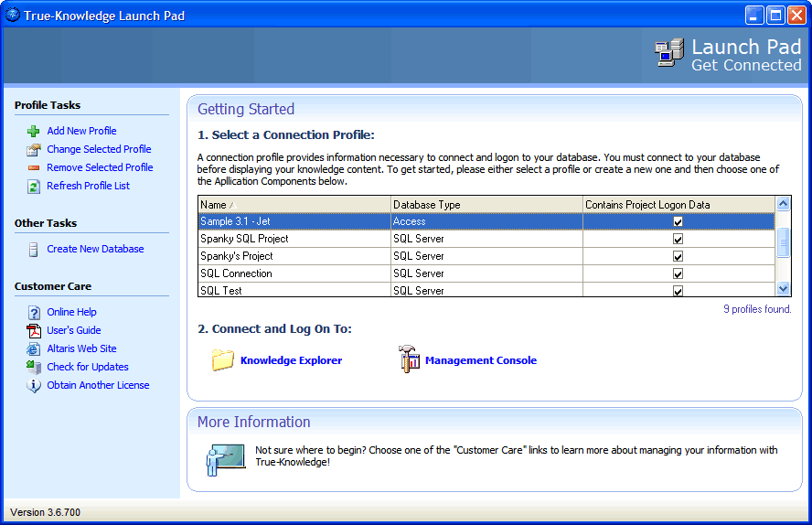Click the presenter icon in More Information

pyautogui.click(x=225, y=459)
